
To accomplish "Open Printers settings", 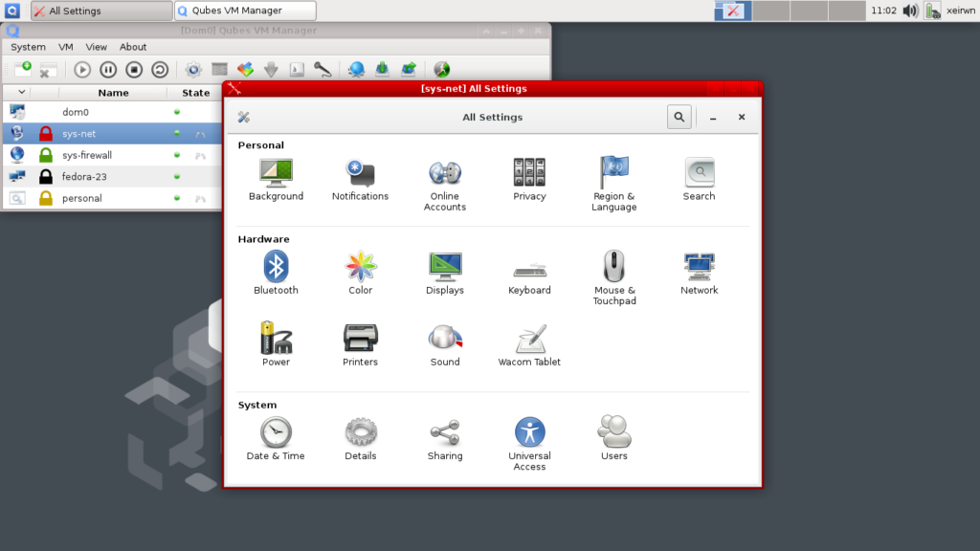I will [360, 344].
